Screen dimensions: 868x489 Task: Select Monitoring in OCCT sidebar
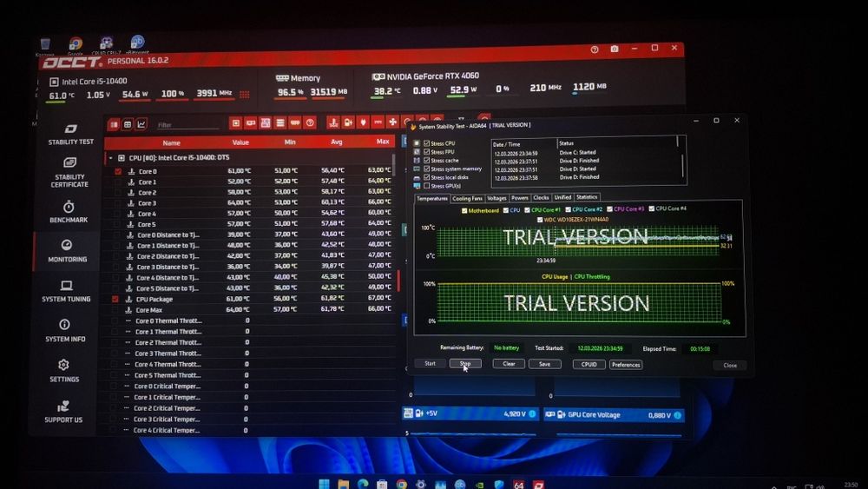(67, 251)
